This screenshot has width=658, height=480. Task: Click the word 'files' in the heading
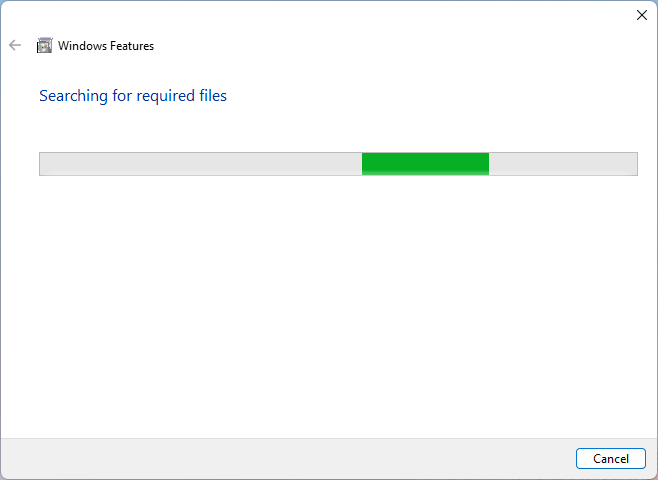pyautogui.click(x=210, y=96)
